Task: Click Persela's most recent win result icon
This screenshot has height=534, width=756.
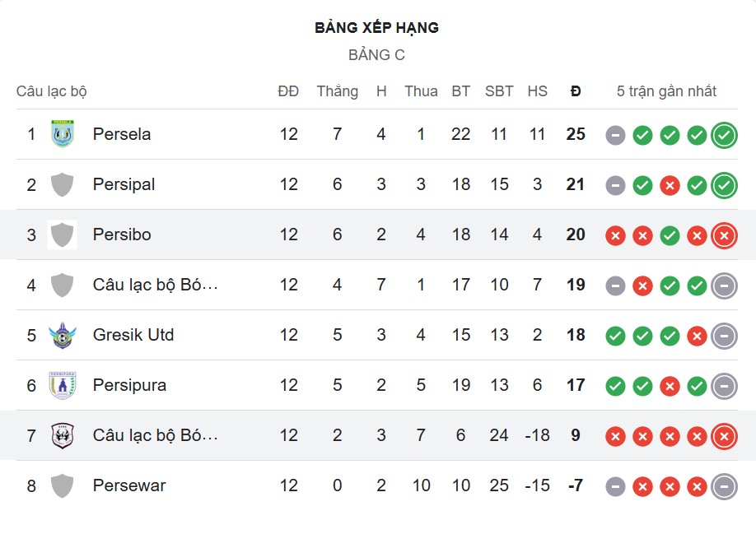Action: (724, 135)
